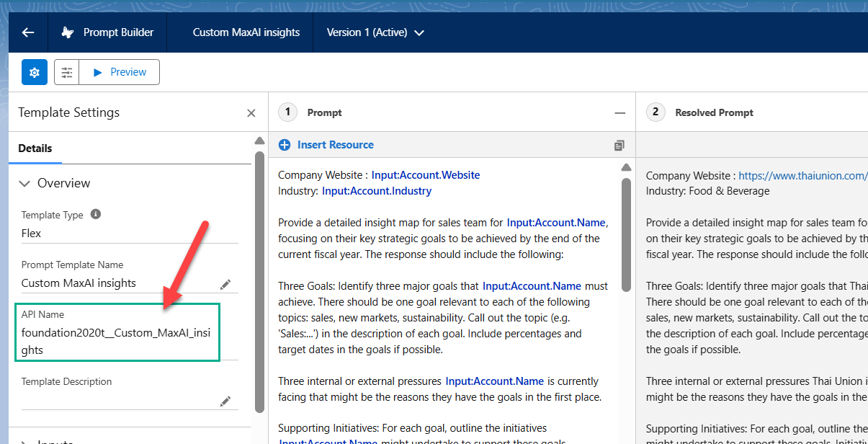Click the plus icon beside Insert Resource
The height and width of the screenshot is (444, 868).
click(x=285, y=145)
